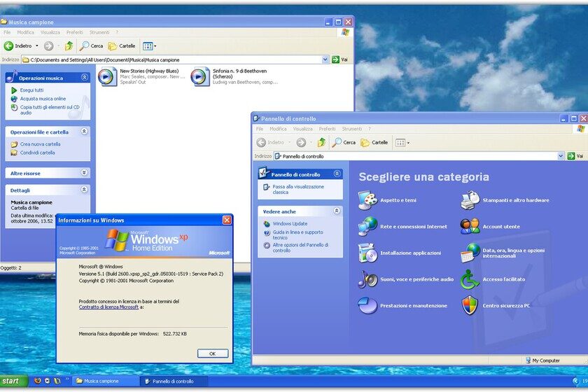Screen dimensions: 588x392
Task: Click Condividi cartella task
Action: point(33,153)
